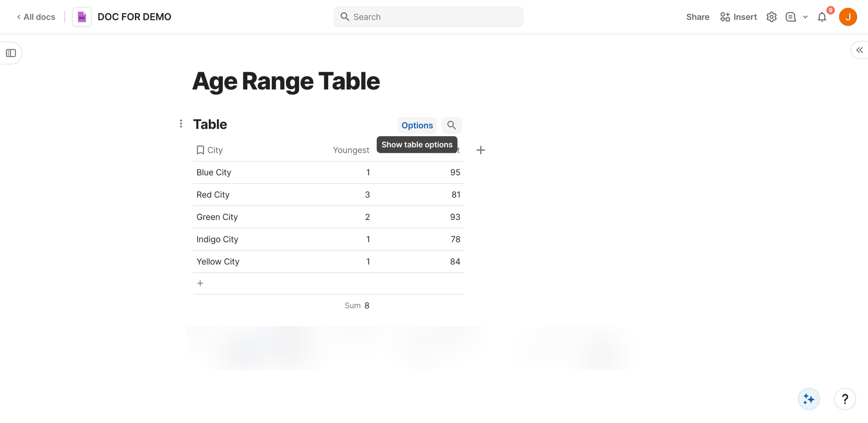Viewport: 868px width, 423px height.
Task: Click Youngest value 2 in Green City row
Action: pyautogui.click(x=368, y=217)
